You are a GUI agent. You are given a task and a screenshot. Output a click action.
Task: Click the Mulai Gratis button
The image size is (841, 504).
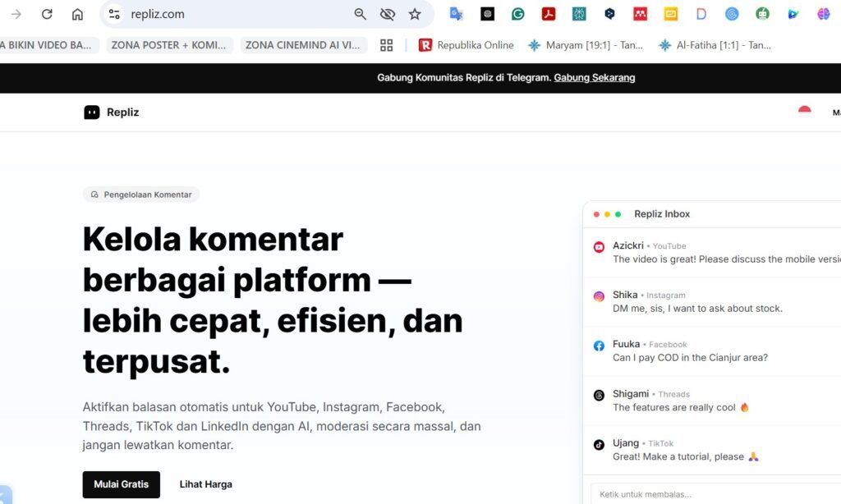click(122, 484)
